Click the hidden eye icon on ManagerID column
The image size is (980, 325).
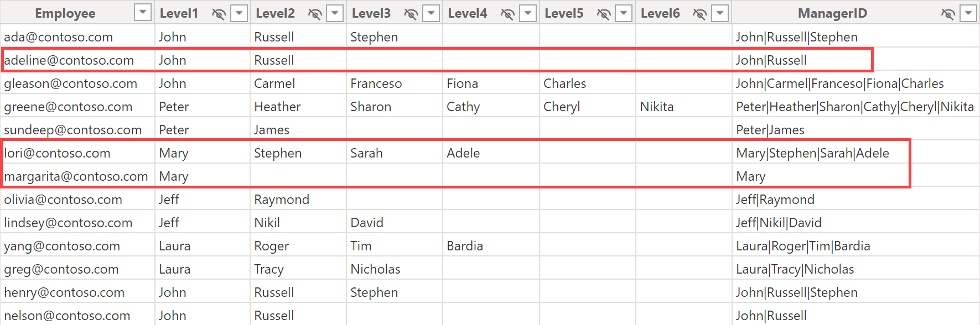948,14
